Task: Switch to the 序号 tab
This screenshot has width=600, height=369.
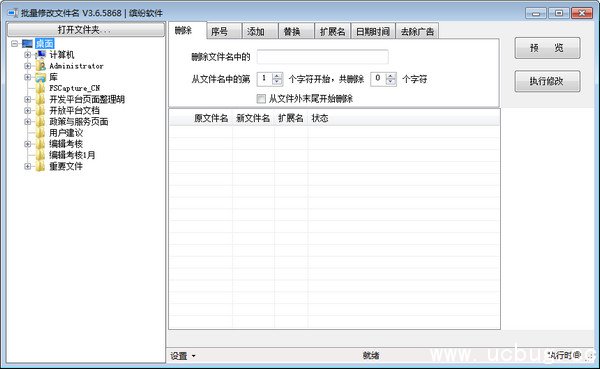Action: (x=224, y=31)
